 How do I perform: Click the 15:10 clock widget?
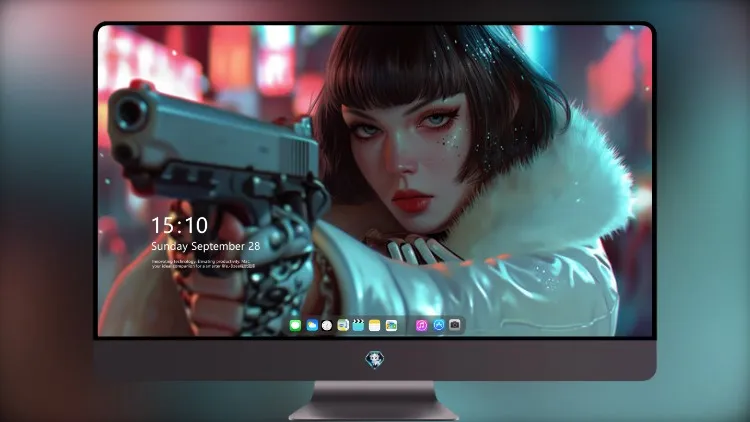point(179,225)
